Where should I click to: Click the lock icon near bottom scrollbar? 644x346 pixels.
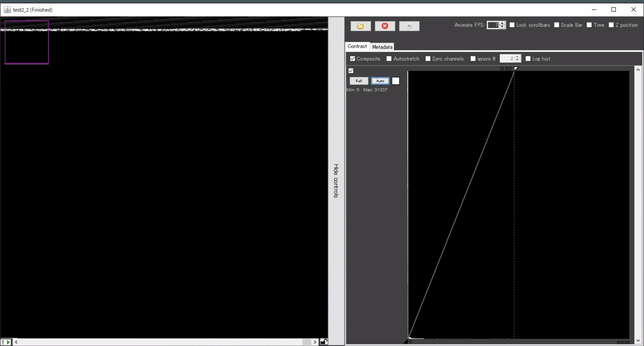pos(323,342)
